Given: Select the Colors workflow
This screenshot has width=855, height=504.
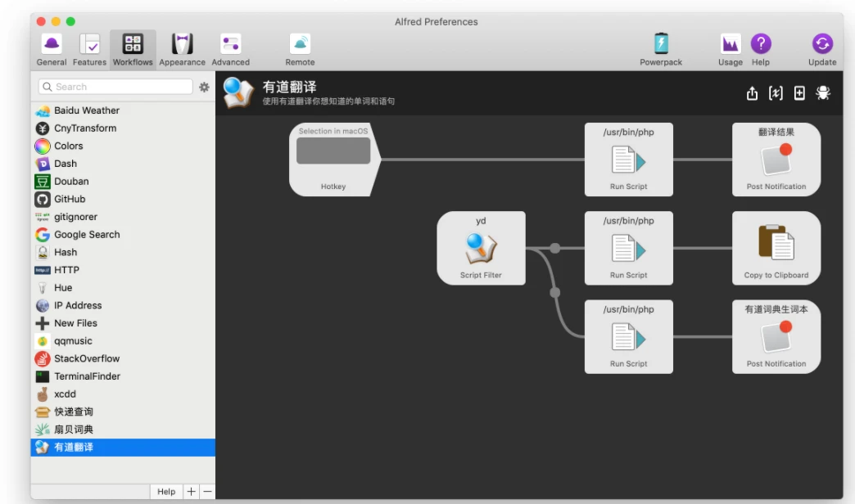Looking at the screenshot, I should tap(123, 146).
